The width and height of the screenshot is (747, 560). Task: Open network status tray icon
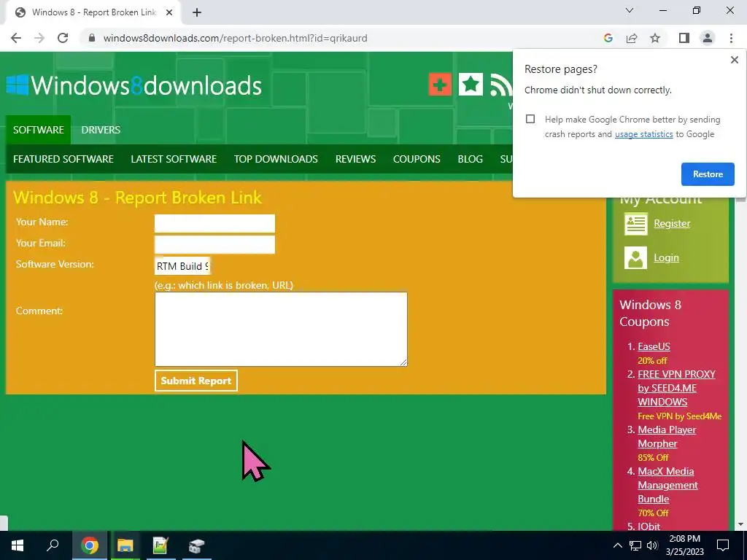[x=635, y=545]
